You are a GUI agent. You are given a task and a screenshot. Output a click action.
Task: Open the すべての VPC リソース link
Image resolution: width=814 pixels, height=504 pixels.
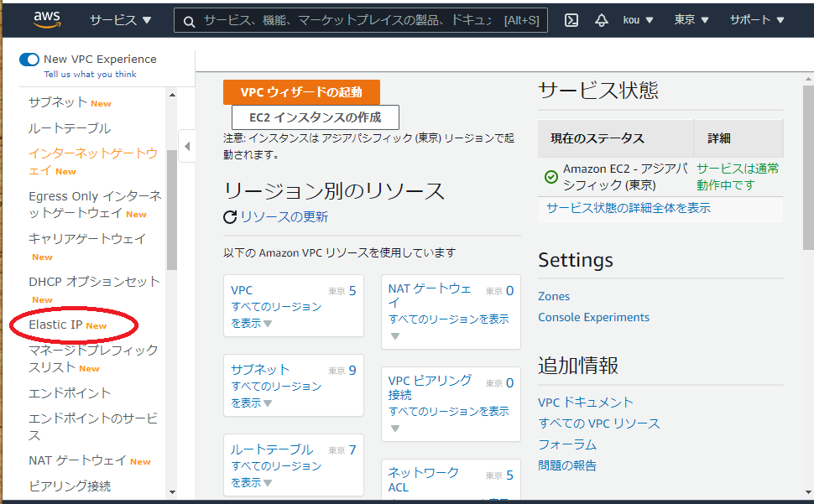(599, 423)
